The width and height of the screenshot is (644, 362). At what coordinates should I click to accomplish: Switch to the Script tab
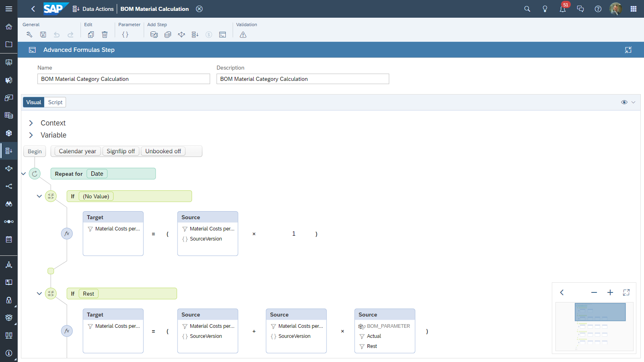55,102
